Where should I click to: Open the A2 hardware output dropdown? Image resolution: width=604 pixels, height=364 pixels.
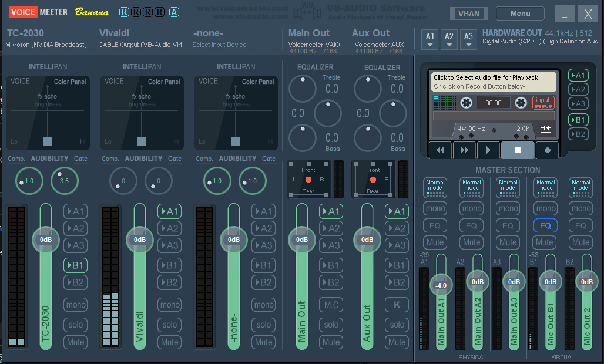(x=449, y=40)
